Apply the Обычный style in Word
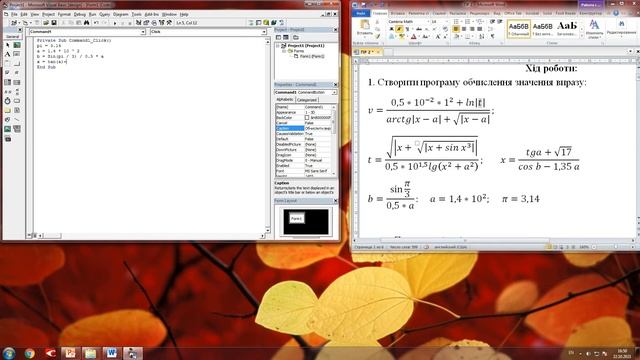The width and height of the screenshot is (640, 360). pos(519,29)
